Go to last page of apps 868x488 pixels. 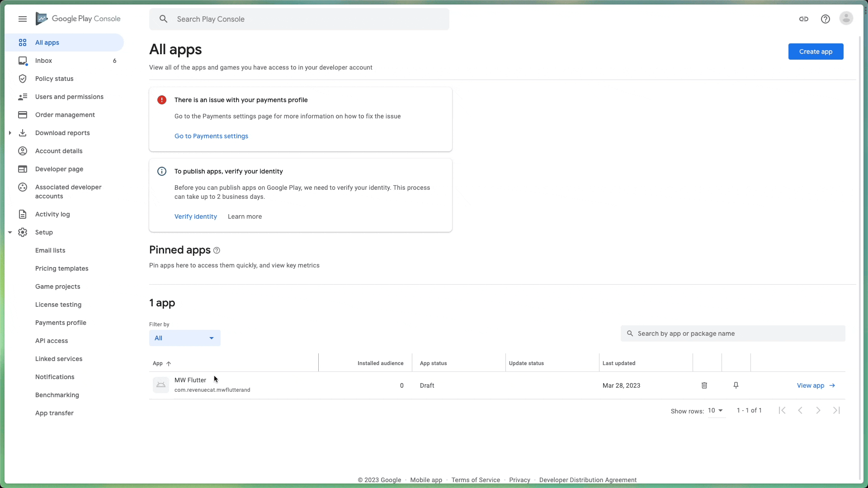pos(837,410)
